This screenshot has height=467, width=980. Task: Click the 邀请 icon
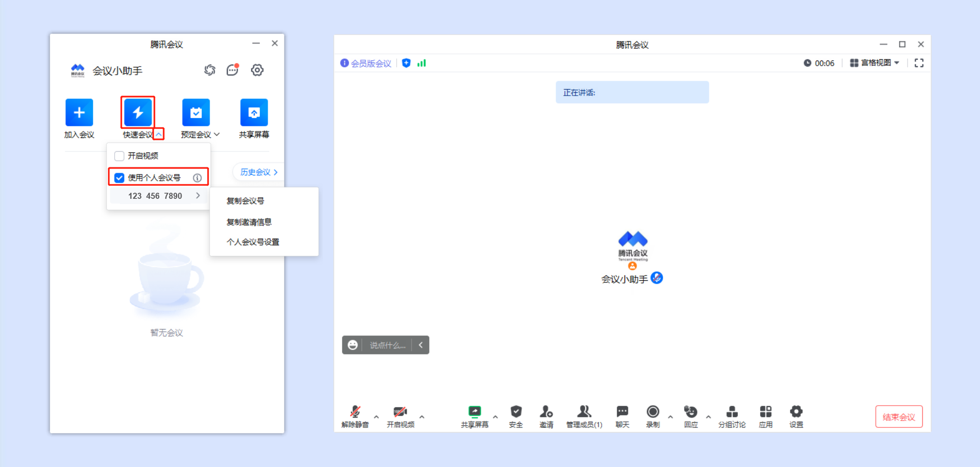click(546, 411)
